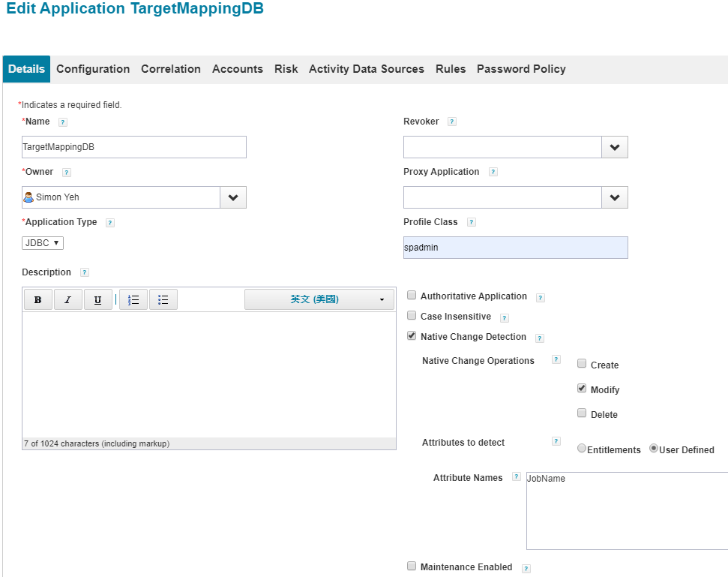Viewport: 728px width, 577px height.
Task: Open the Revoker dropdown list
Action: [614, 147]
